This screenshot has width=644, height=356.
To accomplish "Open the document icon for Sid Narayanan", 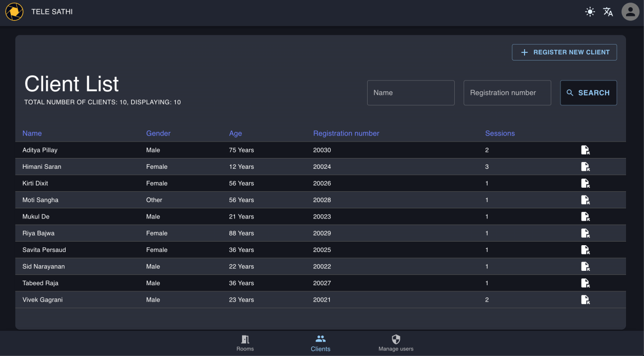I will [x=585, y=267].
